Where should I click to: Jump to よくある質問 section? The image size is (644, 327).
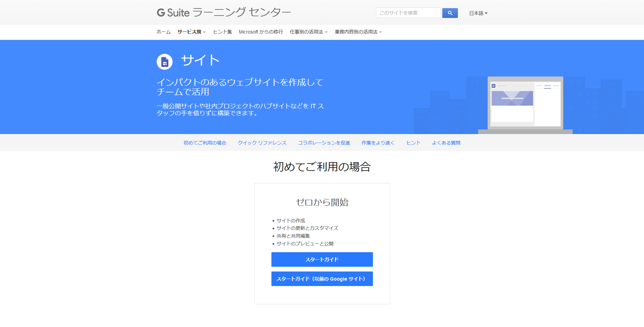[446, 143]
